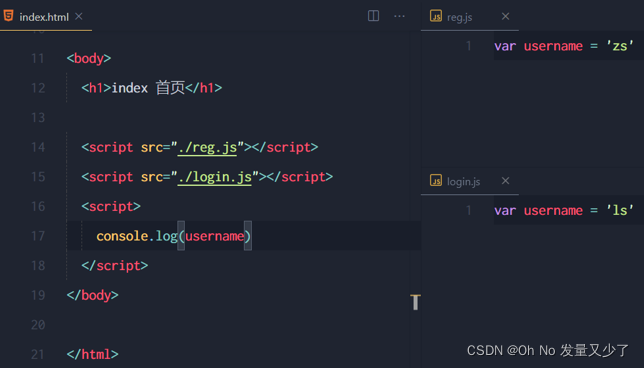The image size is (644, 368).
Task: Click the closing </body> tag
Action: tap(92, 295)
